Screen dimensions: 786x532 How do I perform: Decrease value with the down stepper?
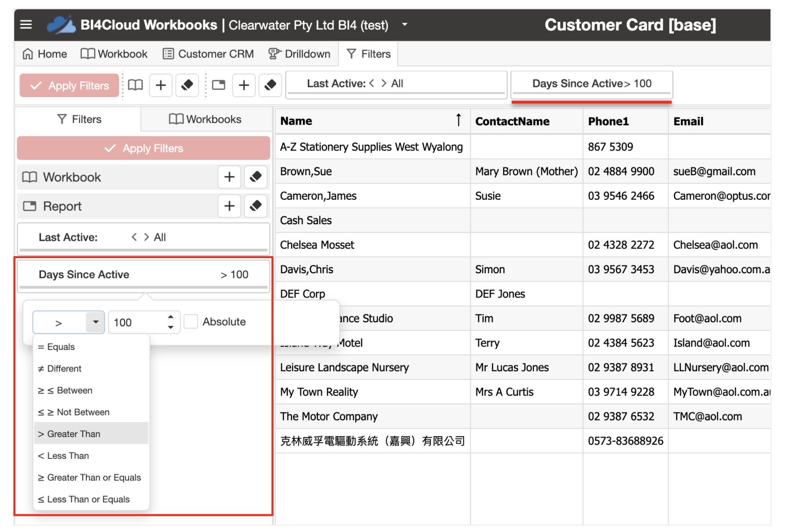tap(171, 327)
